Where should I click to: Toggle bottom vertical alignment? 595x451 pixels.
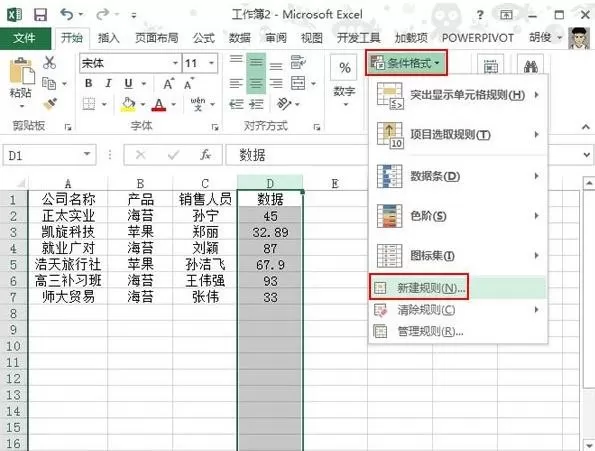coord(276,66)
